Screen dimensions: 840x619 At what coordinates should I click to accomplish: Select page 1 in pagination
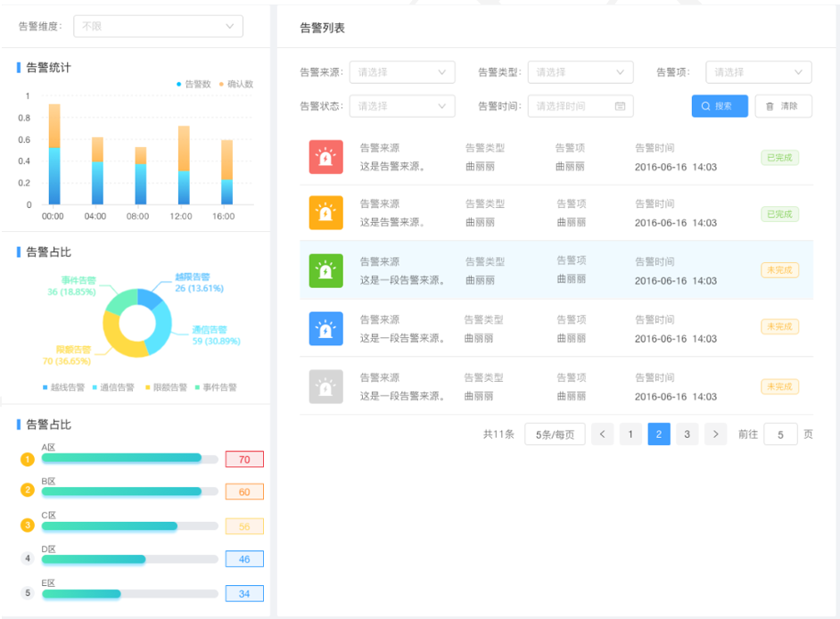tap(630, 434)
